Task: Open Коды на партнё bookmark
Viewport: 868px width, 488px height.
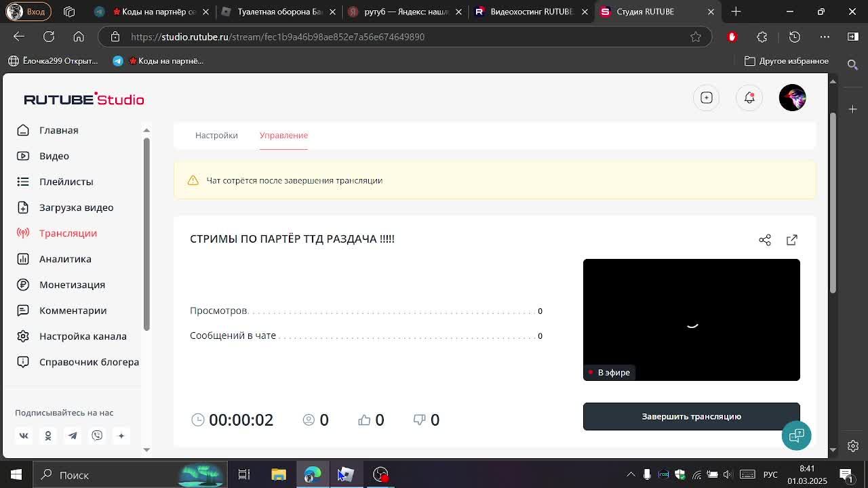Action: point(158,61)
